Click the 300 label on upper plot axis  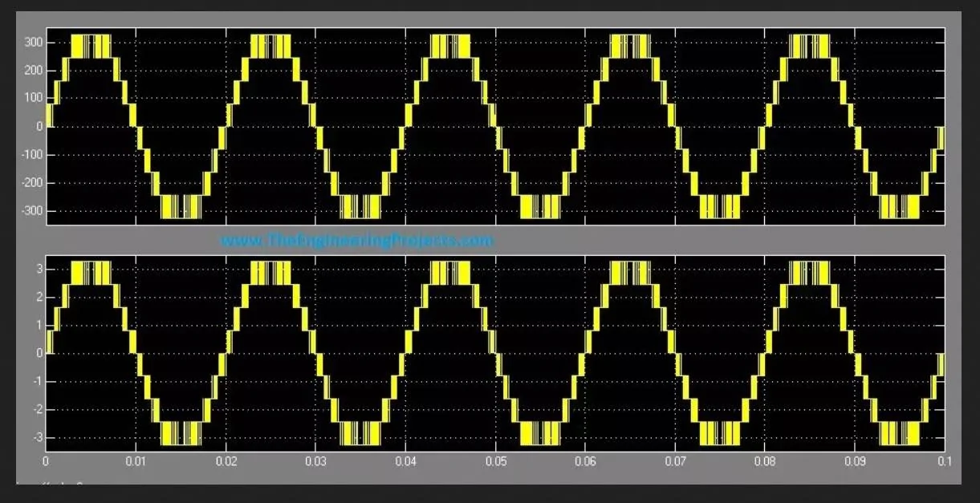click(x=33, y=42)
